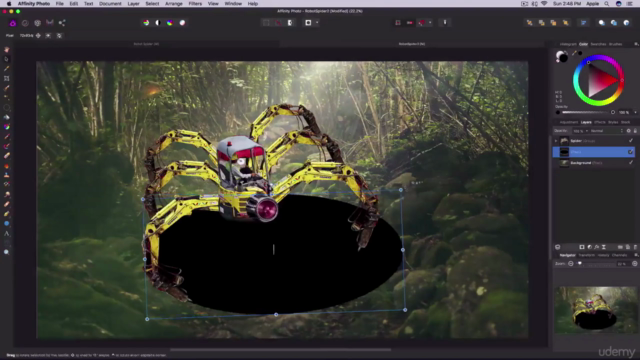Add a mask layer from Layers panel

tap(582, 247)
